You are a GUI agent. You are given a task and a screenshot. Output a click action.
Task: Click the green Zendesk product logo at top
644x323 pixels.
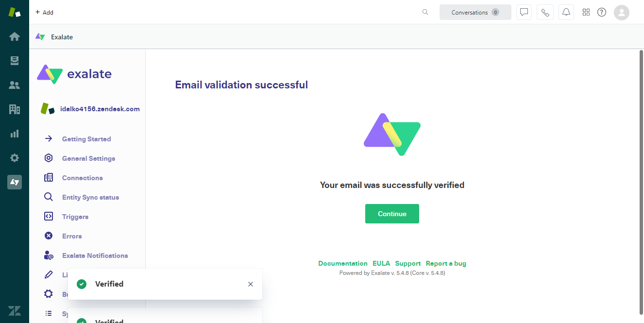(15, 12)
